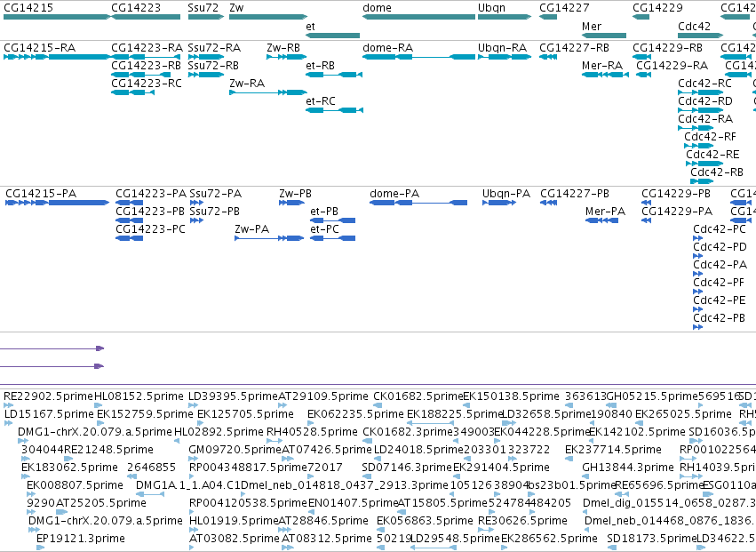Click transcript et-RC
Viewport: 756px width, 552px height.
[334, 110]
